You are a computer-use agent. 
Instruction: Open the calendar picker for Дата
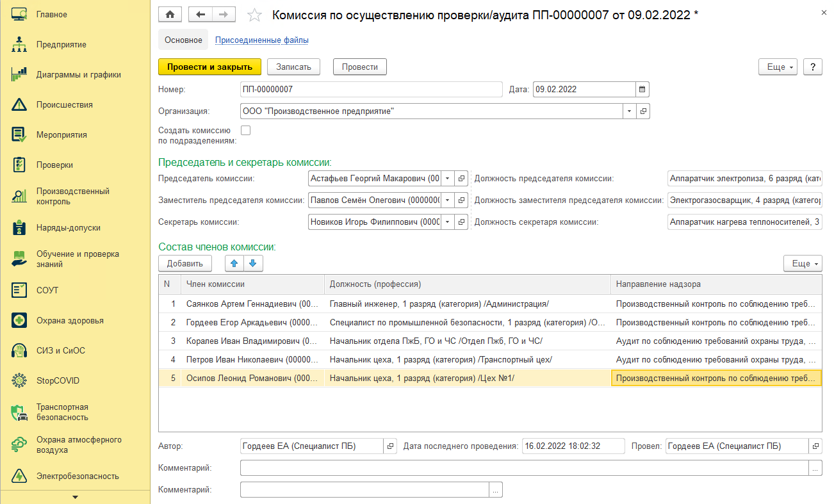pyautogui.click(x=642, y=89)
